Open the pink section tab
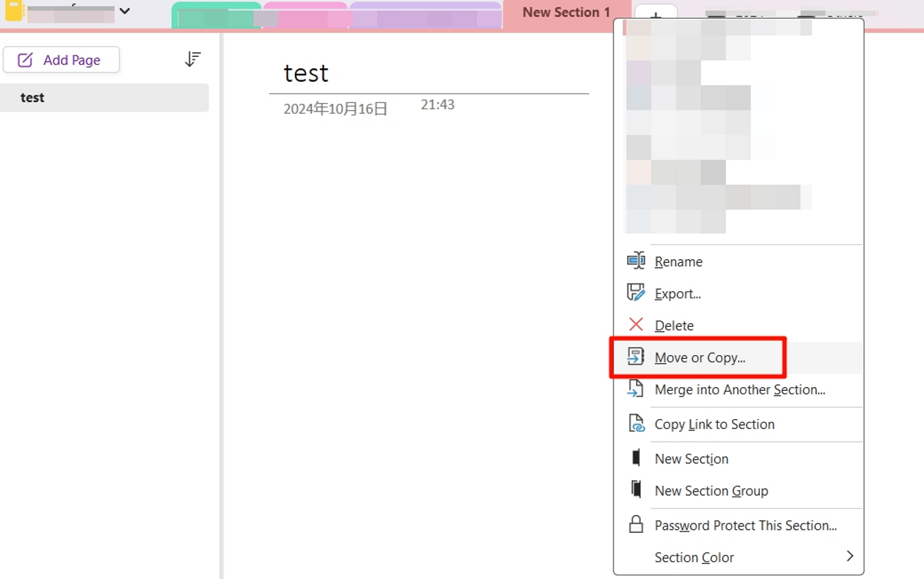This screenshot has height=579, width=924. (x=306, y=16)
